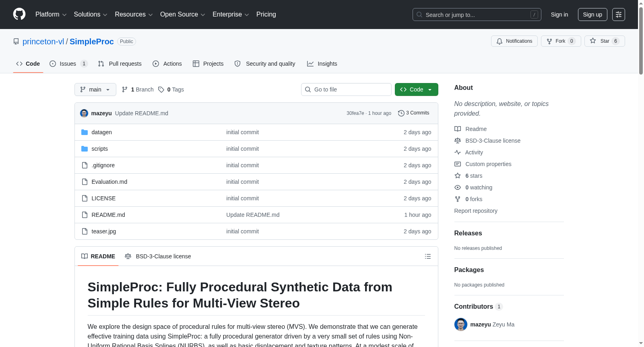
Task: Open the README outline list icon
Action: (x=428, y=256)
